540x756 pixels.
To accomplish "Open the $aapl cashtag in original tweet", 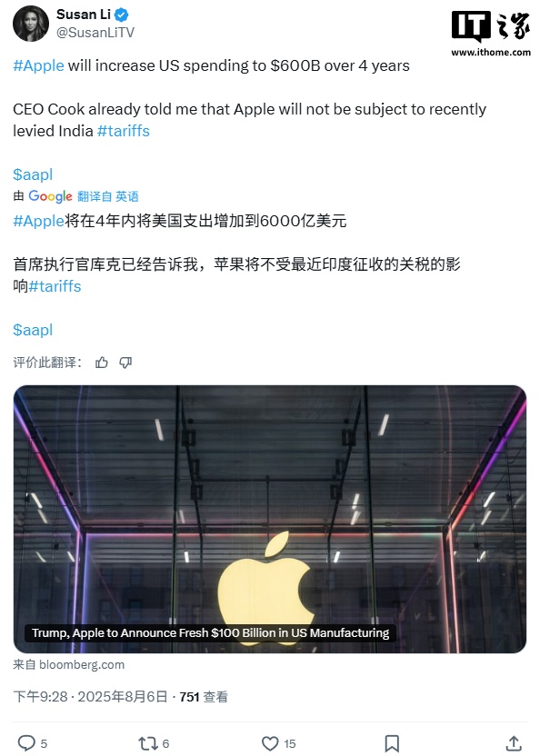I will (x=33, y=174).
